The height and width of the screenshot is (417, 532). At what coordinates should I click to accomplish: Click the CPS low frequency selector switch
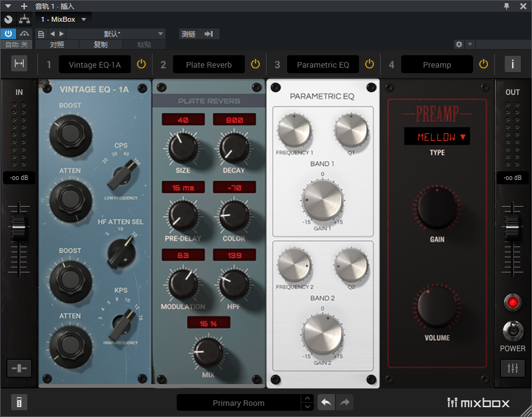[x=123, y=174]
